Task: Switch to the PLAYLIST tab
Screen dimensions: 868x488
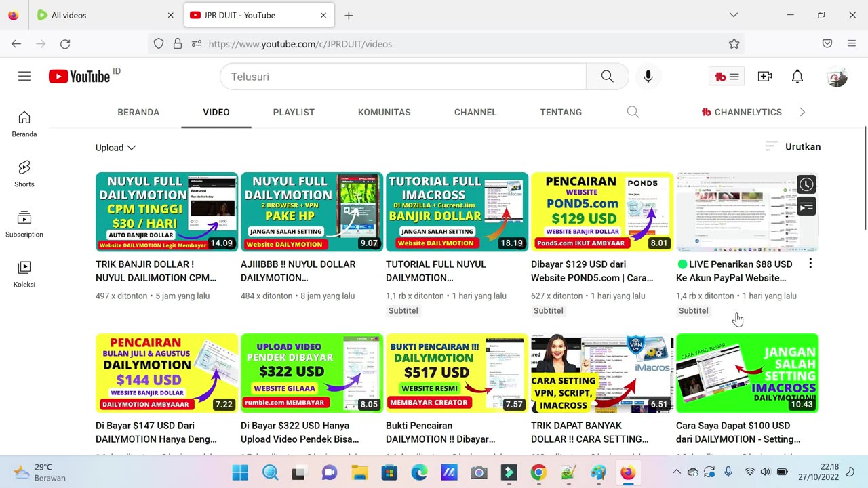Action: pos(294,112)
